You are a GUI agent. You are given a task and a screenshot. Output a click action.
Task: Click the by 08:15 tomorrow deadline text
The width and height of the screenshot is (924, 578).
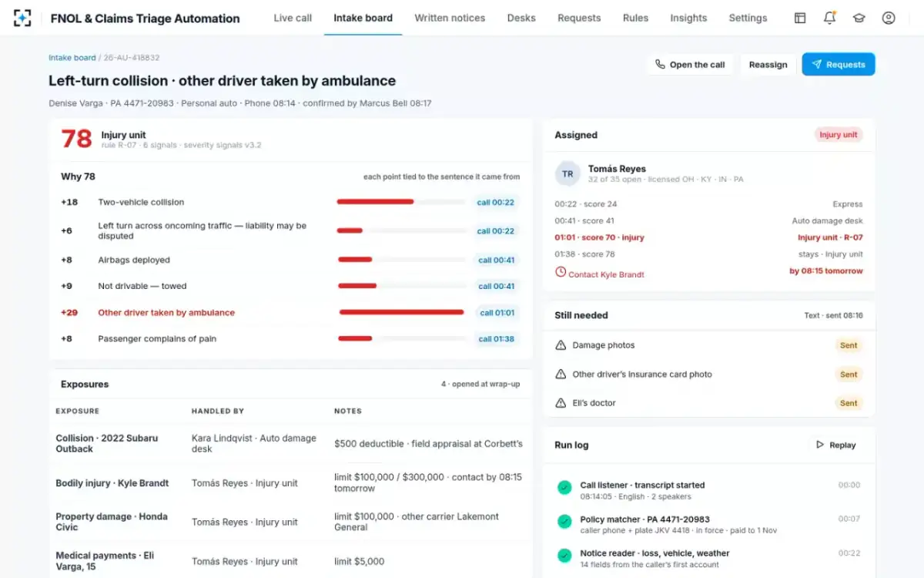[x=826, y=271]
